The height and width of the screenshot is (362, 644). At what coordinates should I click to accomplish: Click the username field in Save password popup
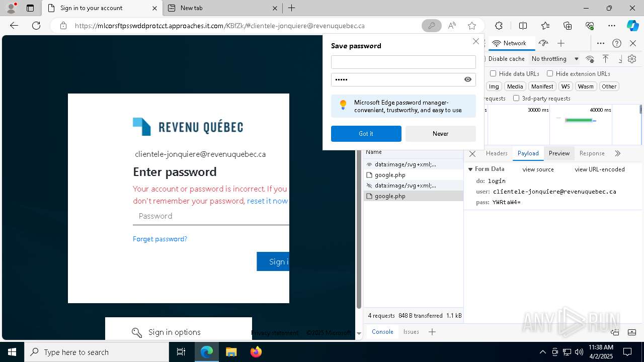tap(403, 62)
